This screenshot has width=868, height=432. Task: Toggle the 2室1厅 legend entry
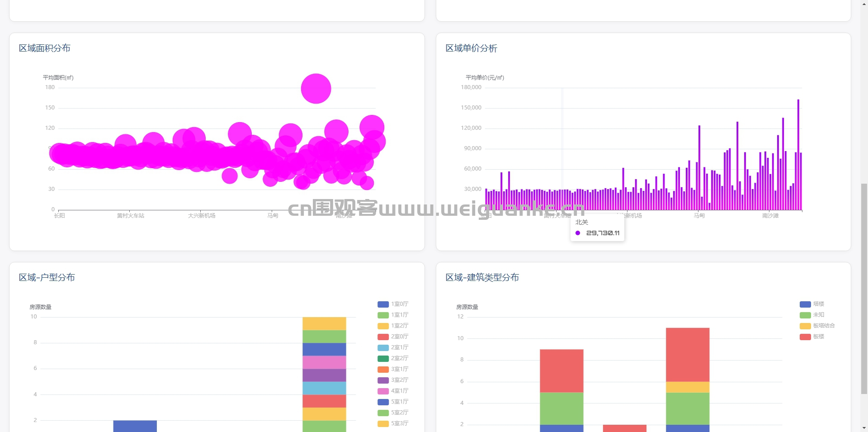pos(393,347)
